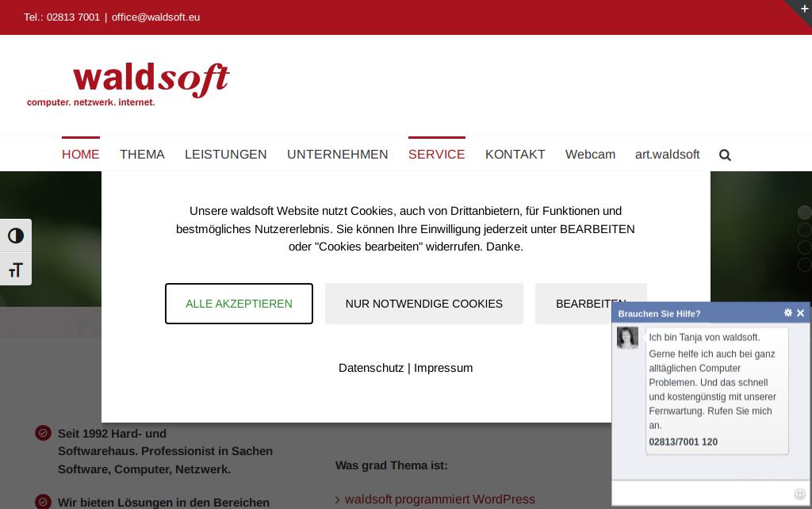812x509 pixels.
Task: Click Tanja's avatar in the chat
Action: pos(627,338)
